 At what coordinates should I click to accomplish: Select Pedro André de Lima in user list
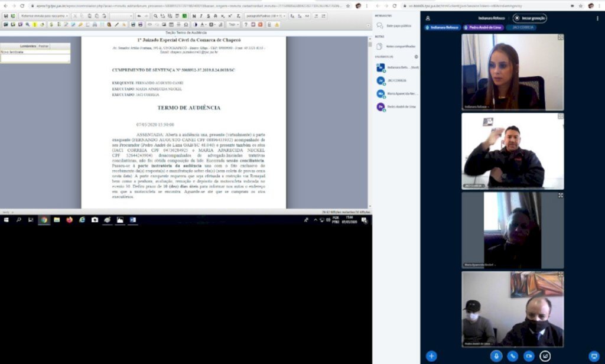[401, 107]
